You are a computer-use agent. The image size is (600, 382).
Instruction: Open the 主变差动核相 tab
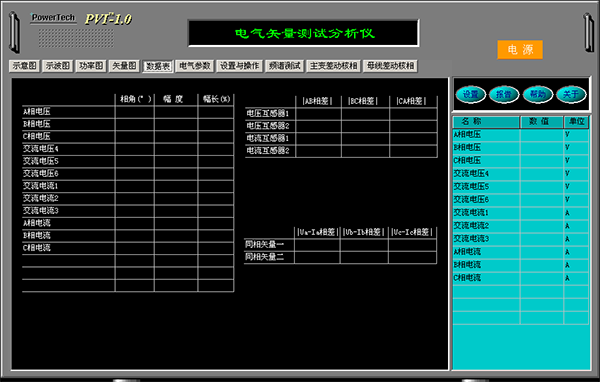(x=333, y=66)
